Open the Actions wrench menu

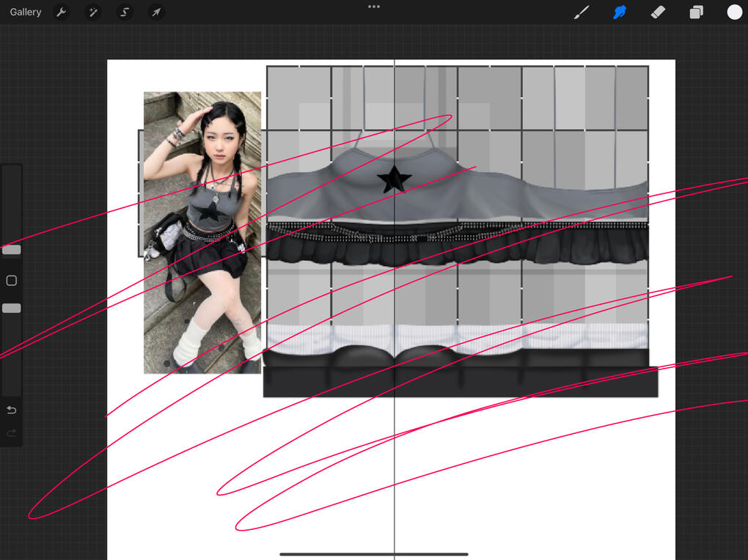point(62,12)
